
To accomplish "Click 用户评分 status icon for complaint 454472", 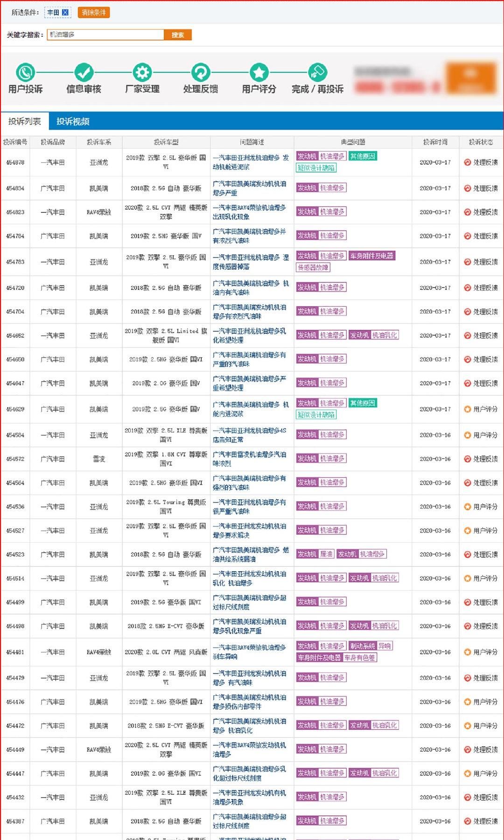I will (x=467, y=726).
